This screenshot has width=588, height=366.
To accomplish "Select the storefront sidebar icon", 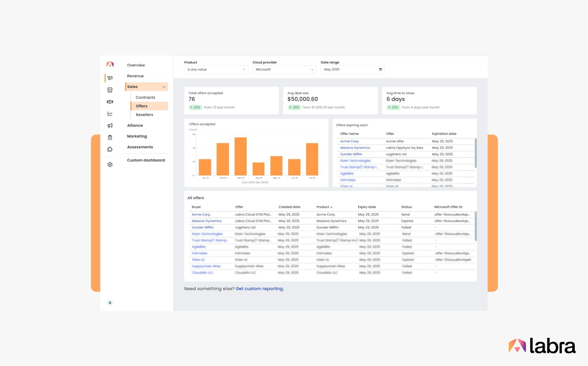I will point(110,90).
